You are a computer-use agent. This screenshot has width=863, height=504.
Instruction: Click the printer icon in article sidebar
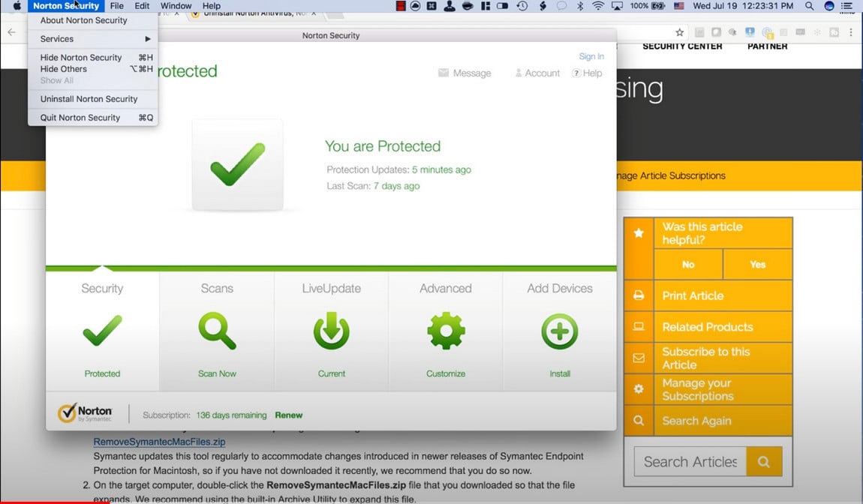click(639, 295)
